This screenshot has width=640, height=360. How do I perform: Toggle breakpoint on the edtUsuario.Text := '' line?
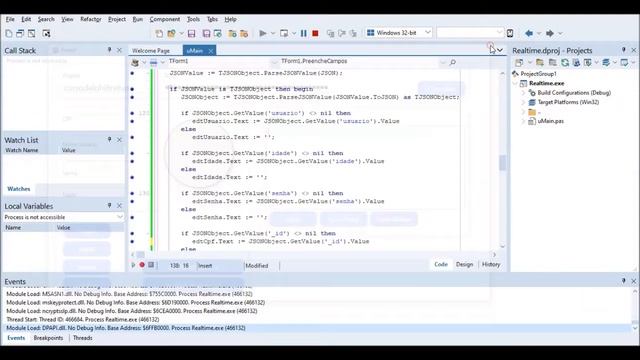point(132,137)
